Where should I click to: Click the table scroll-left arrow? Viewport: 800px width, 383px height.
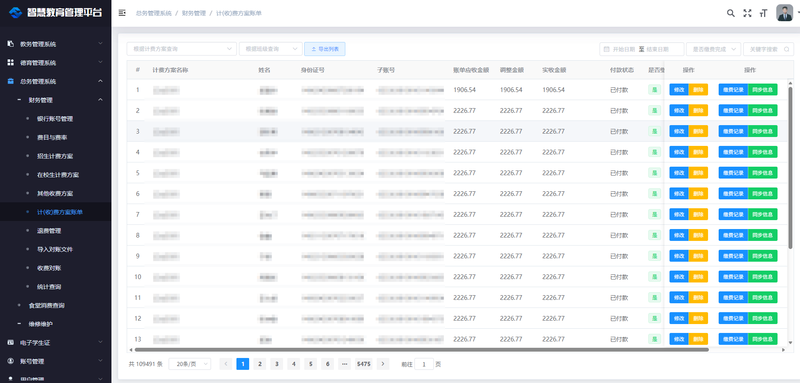[x=131, y=350]
